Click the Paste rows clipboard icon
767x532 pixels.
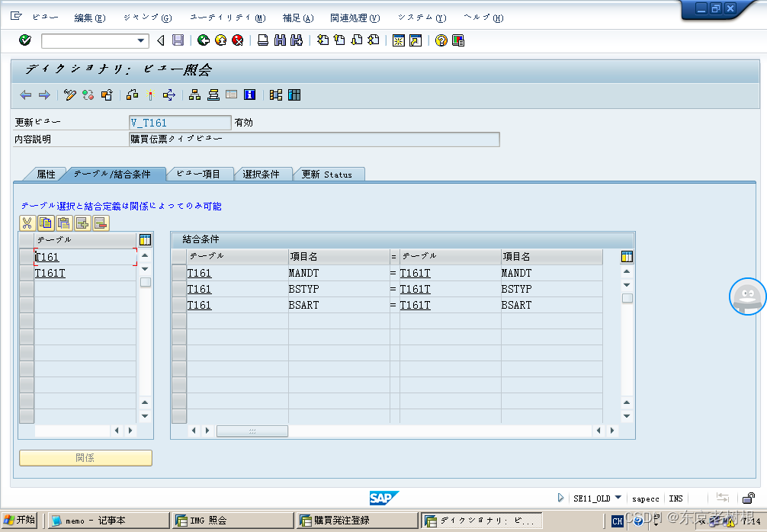(x=63, y=223)
